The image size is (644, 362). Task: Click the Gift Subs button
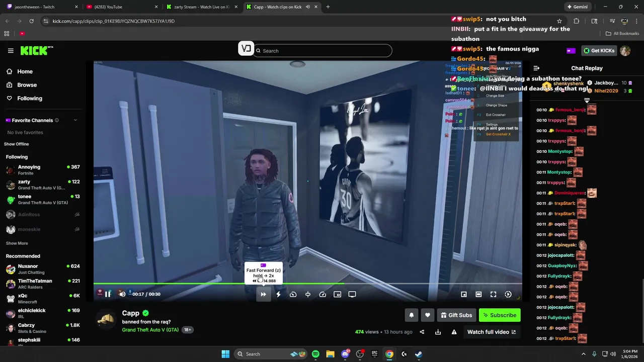[456, 315]
